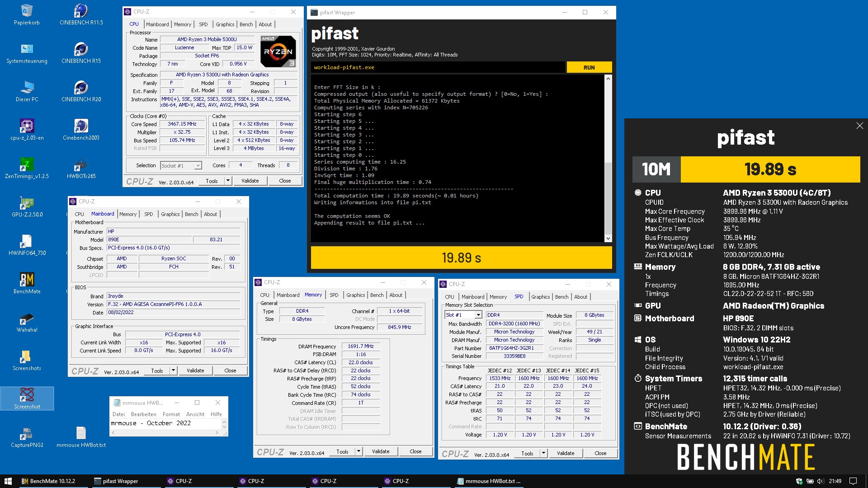This screenshot has height=488, width=868.
Task: Open Dieser PC desktop icon
Action: [x=27, y=91]
